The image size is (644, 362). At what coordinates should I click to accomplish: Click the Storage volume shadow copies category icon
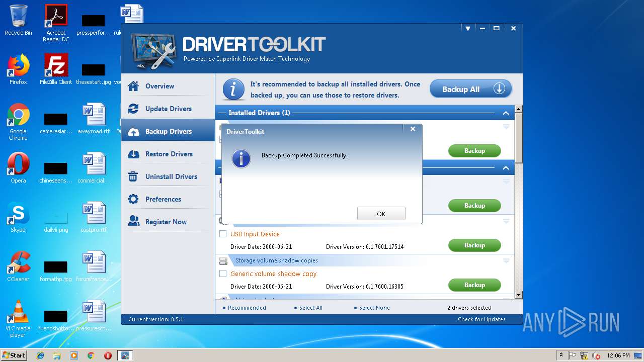(x=223, y=261)
